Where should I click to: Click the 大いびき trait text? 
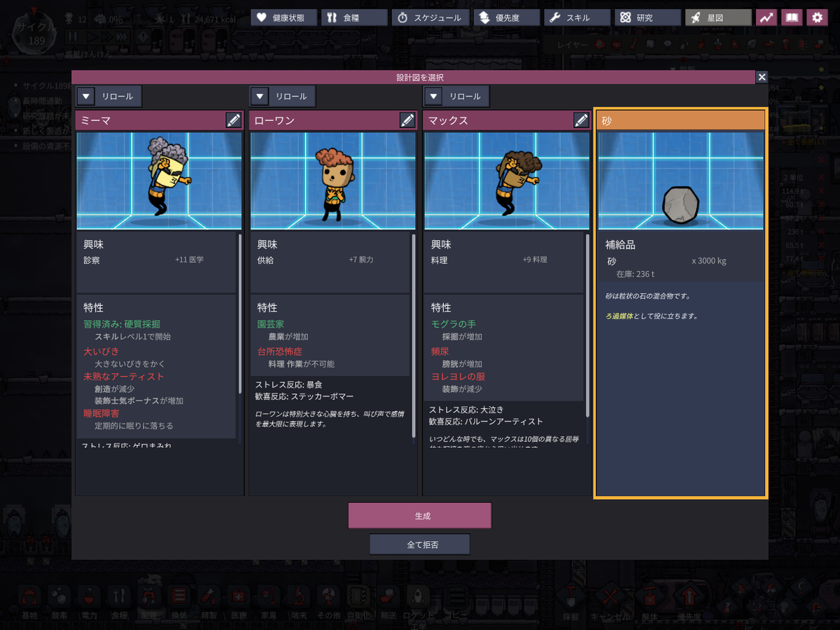pos(101,351)
